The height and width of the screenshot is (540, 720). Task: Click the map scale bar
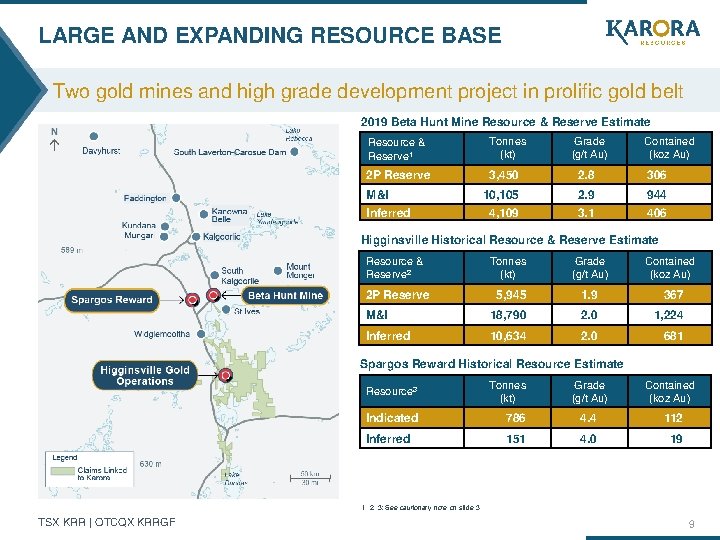coord(310,478)
